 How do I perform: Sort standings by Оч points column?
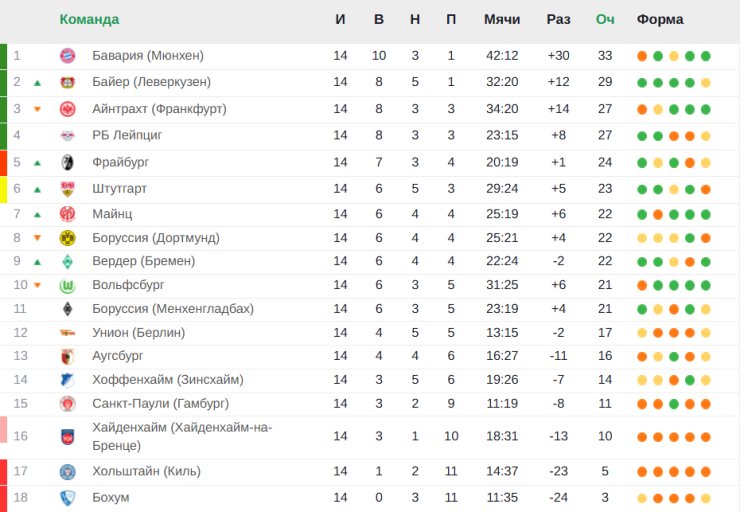click(605, 20)
